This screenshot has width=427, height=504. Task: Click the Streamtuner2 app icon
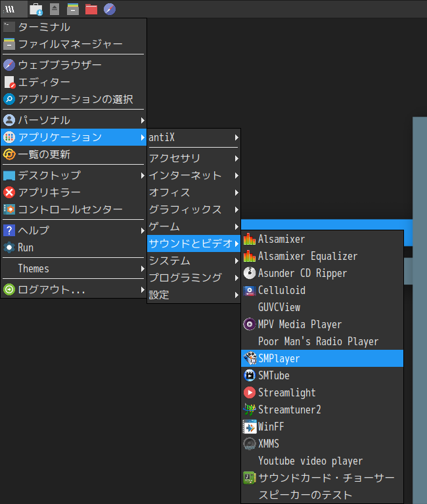[x=250, y=409]
